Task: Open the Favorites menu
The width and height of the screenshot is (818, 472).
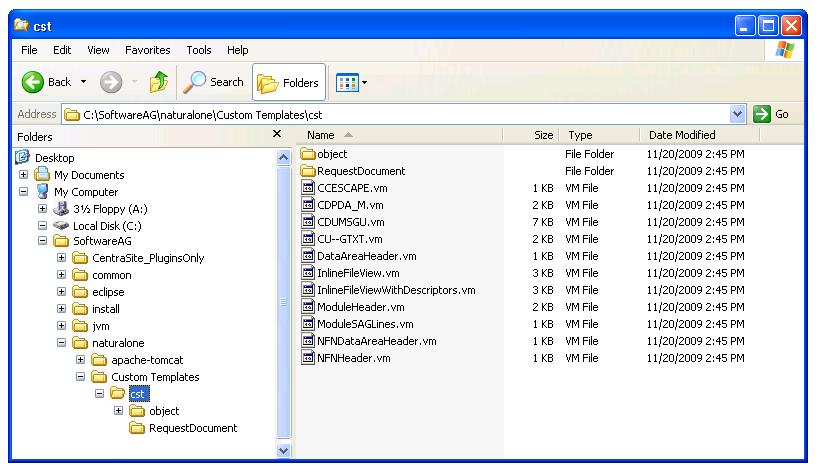Action: (147, 50)
